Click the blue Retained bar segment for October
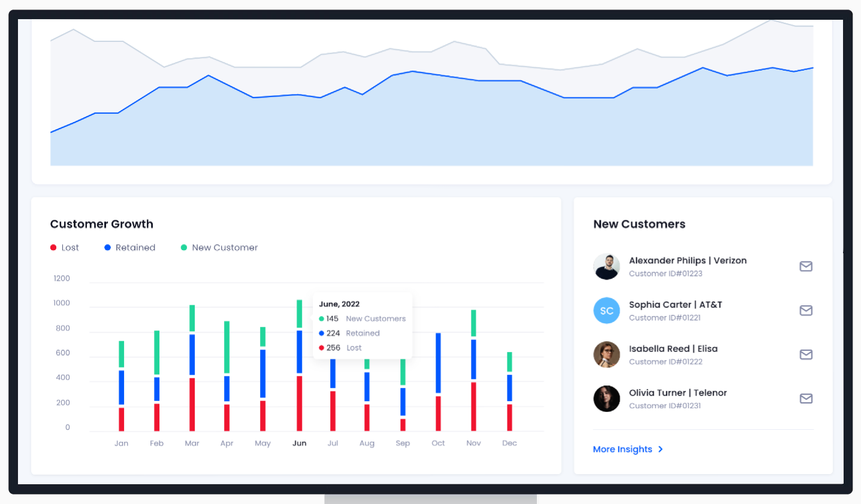 pos(438,363)
